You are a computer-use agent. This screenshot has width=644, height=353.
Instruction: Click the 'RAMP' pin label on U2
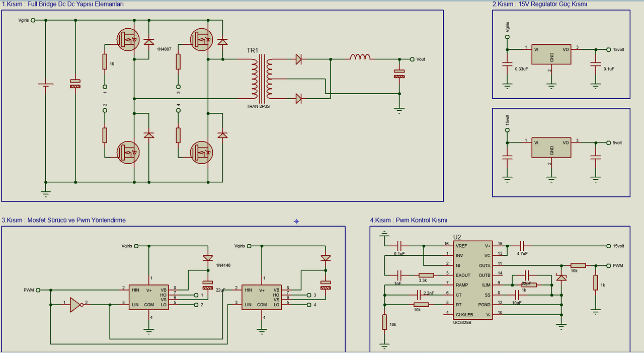pos(462,285)
